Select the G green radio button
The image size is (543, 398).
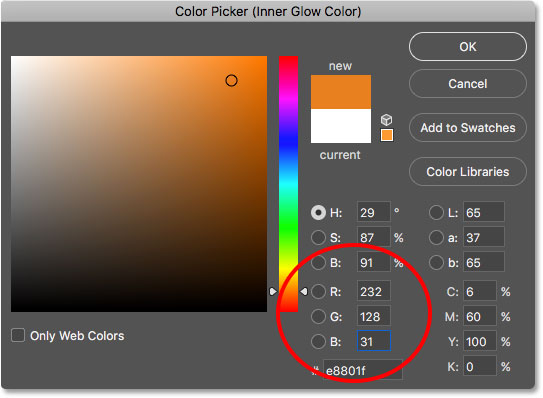pos(318,317)
